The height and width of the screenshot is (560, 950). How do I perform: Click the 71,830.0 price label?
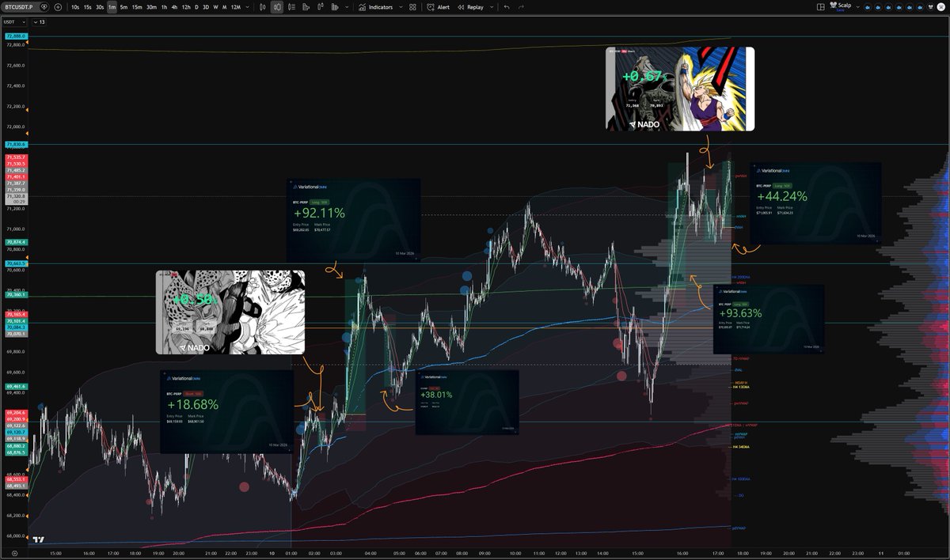point(16,145)
